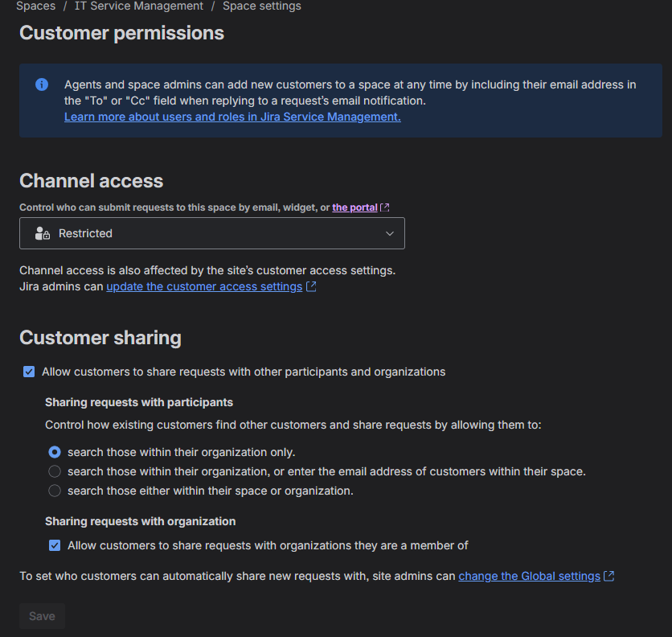Click the external link icon beside Global settings link
Image resolution: width=672 pixels, height=637 pixels.
coord(607,576)
